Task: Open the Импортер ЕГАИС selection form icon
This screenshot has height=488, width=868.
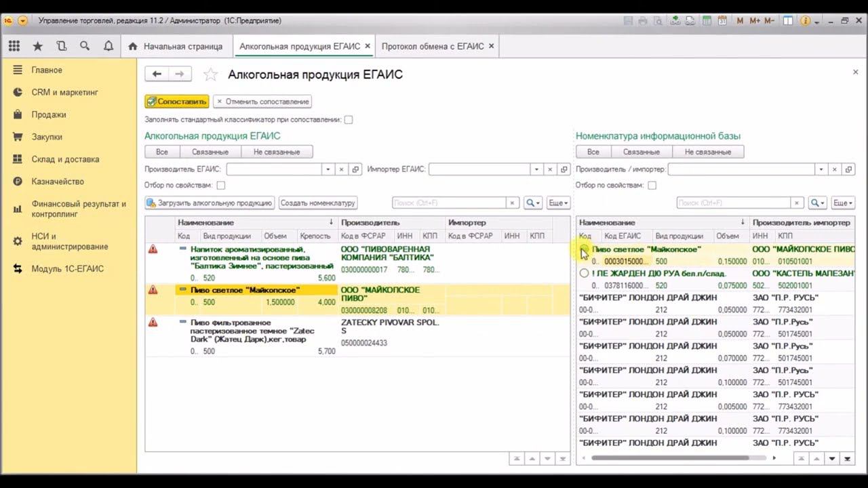Action: pos(564,169)
